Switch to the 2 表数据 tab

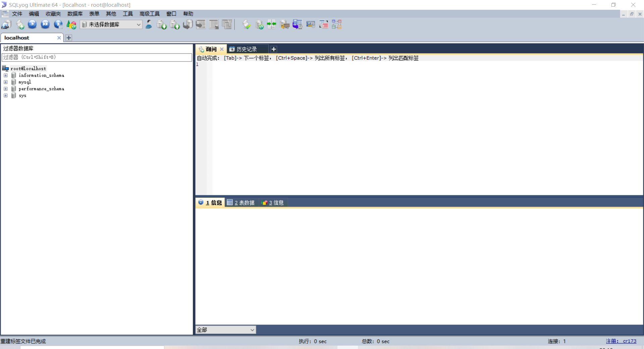[x=241, y=203]
